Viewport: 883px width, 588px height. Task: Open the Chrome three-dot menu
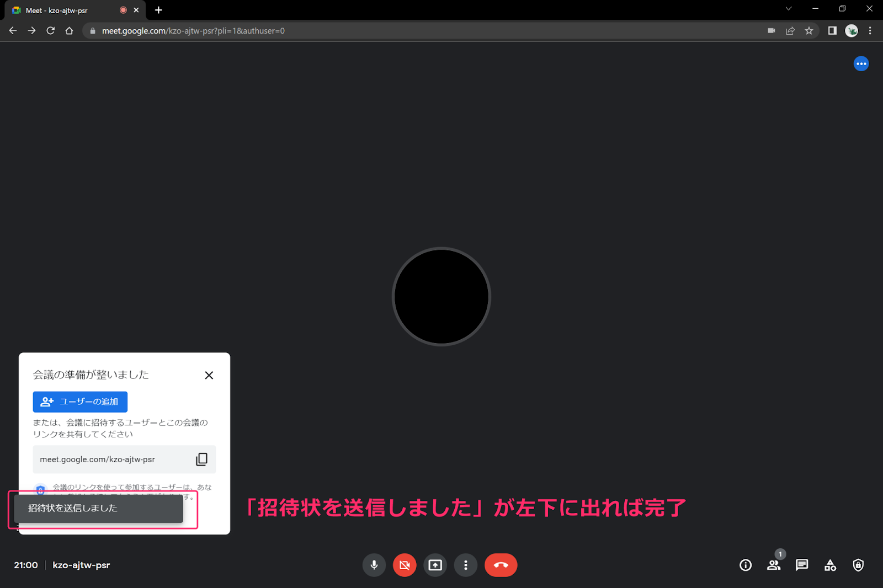(x=870, y=31)
